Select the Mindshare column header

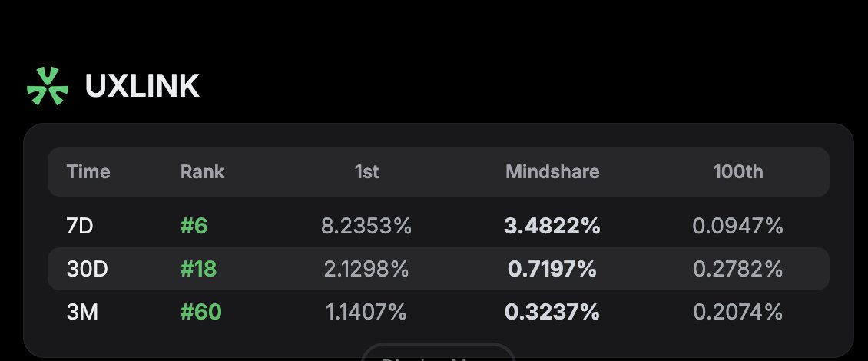coord(552,171)
